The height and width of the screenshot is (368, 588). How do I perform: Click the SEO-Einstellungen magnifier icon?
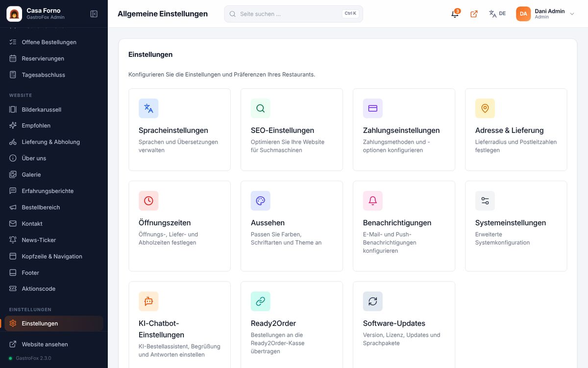click(x=261, y=108)
